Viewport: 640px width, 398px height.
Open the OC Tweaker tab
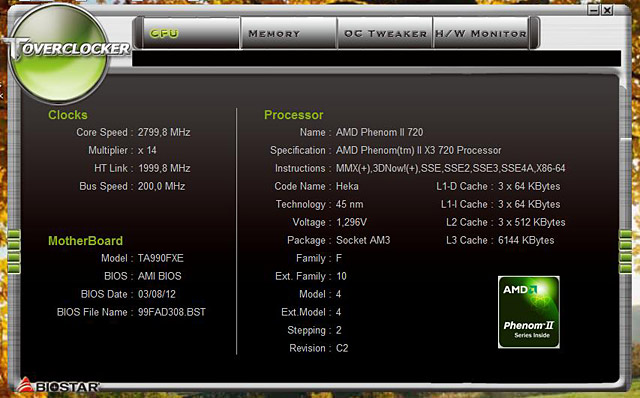tap(385, 33)
